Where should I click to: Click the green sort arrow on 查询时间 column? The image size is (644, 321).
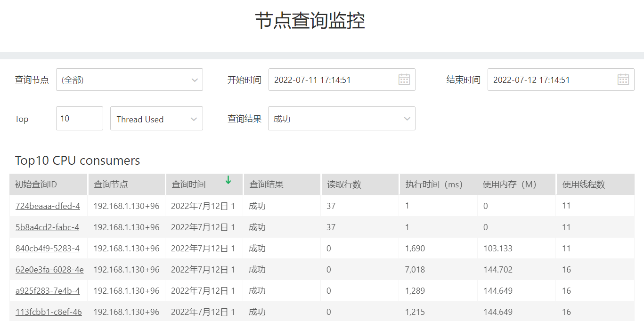coord(228,180)
